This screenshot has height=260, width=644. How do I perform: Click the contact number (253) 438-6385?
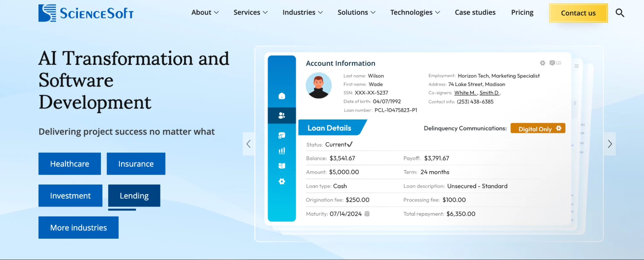[x=475, y=102]
